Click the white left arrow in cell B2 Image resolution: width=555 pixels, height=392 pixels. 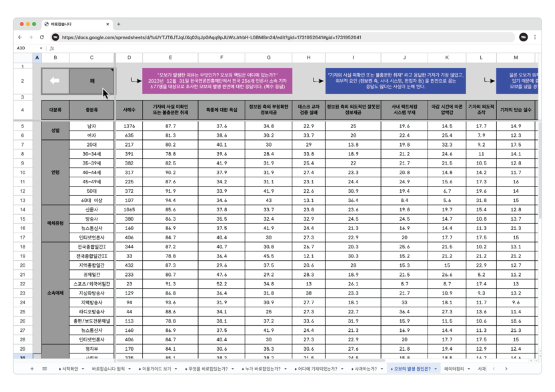[x=55, y=81]
